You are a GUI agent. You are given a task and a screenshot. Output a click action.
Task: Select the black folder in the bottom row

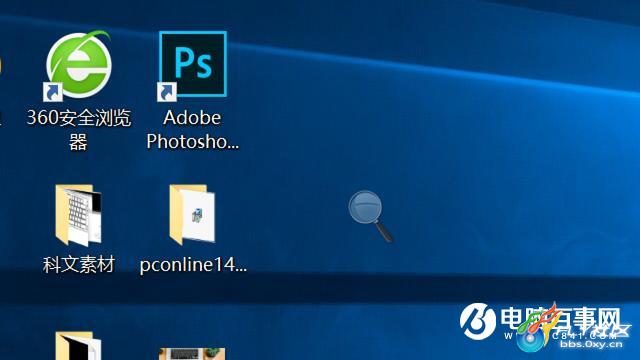(x=78, y=346)
